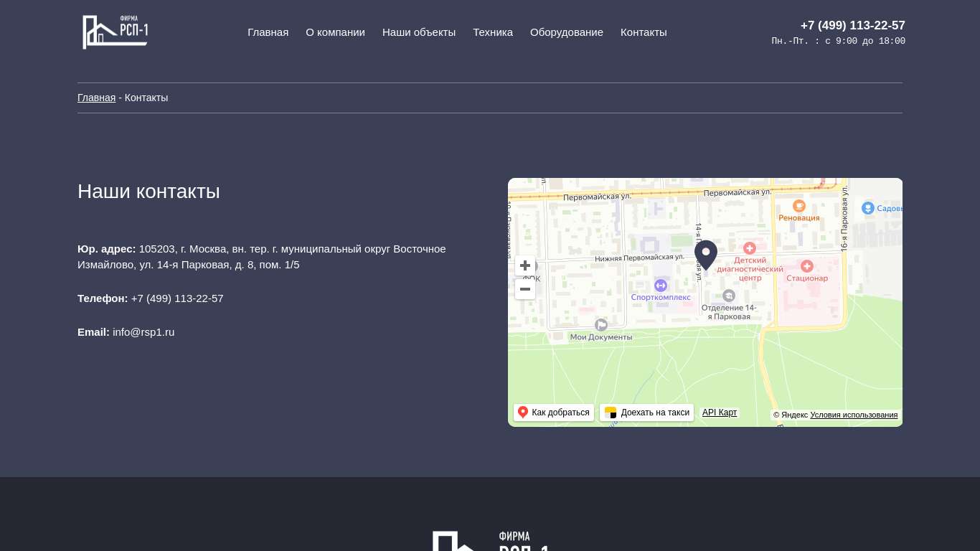This screenshot has height=551, width=980.
Task: Click Доехать на такси button
Action: (x=646, y=413)
